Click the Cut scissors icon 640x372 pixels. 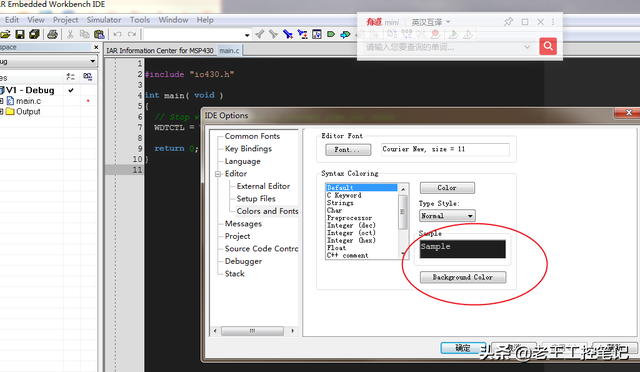[x=70, y=34]
